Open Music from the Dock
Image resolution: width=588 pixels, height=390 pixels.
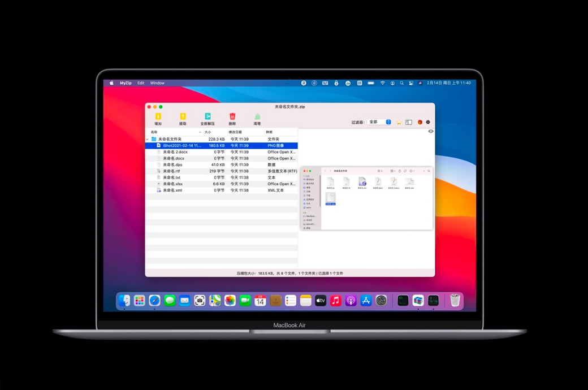point(336,300)
